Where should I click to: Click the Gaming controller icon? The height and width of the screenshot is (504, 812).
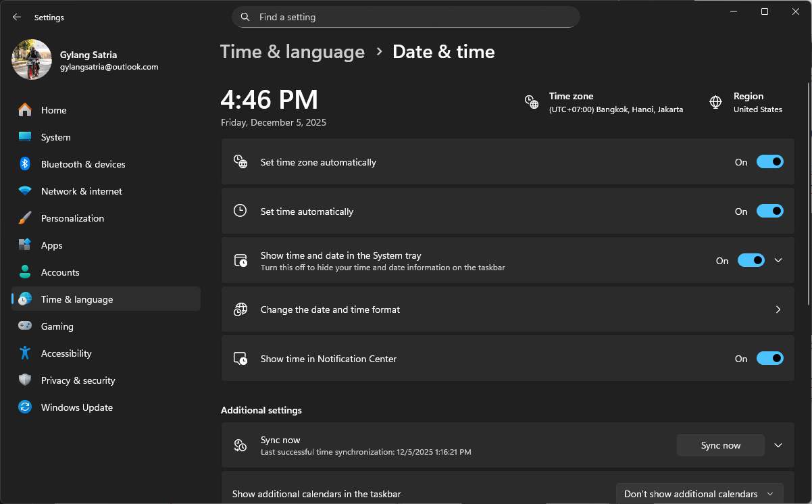(x=25, y=326)
